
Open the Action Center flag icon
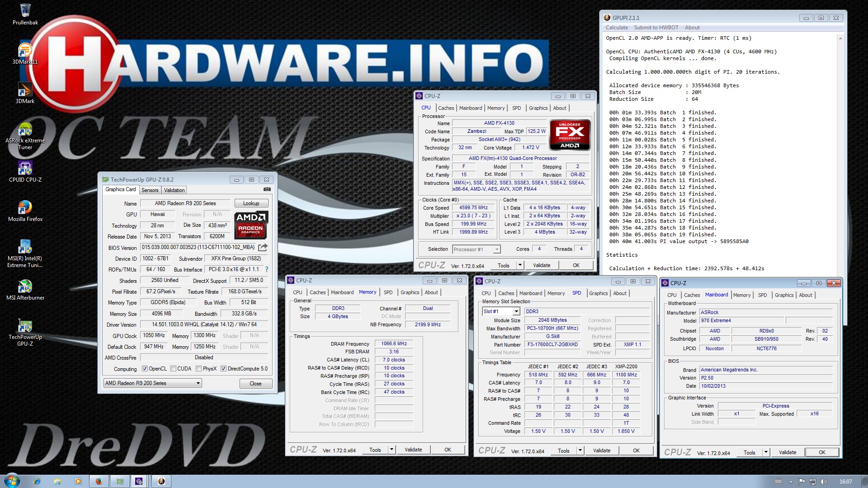802,481
